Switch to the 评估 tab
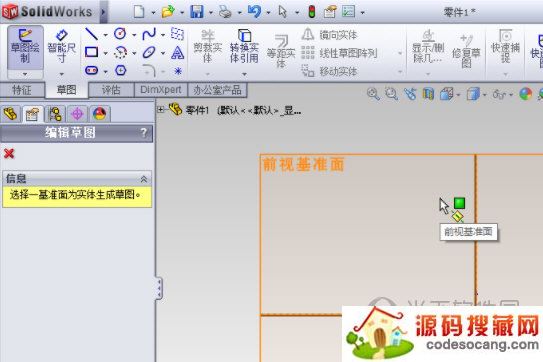The image size is (543, 362). tap(111, 90)
